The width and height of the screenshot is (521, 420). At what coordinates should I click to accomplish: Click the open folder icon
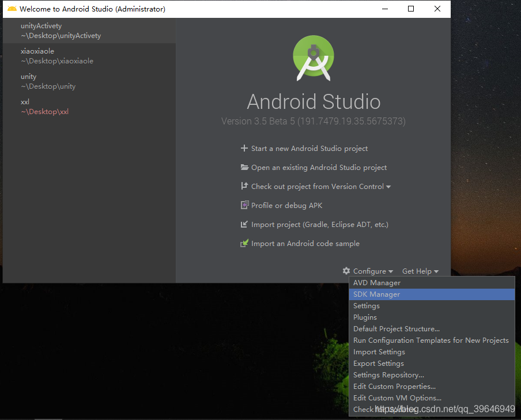click(244, 167)
